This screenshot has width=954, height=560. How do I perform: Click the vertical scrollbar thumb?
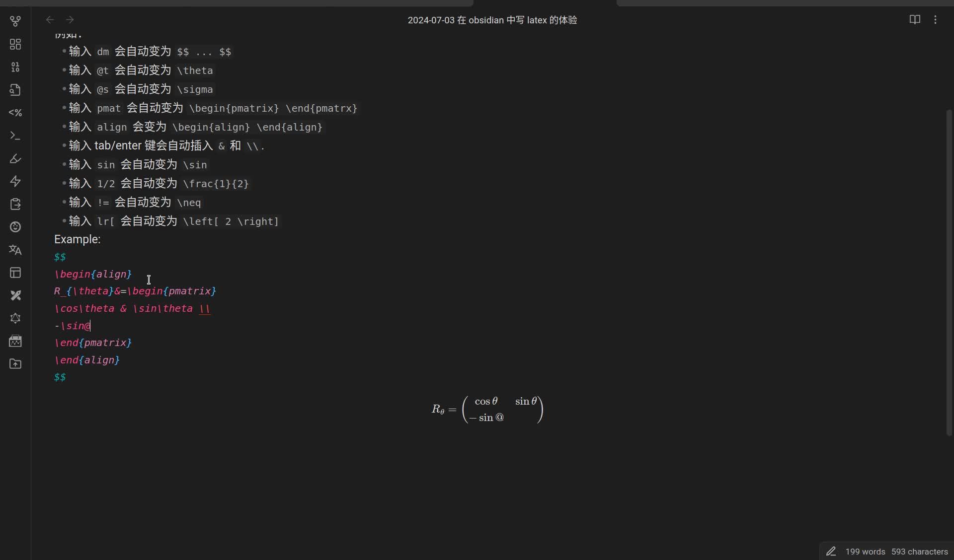(x=949, y=273)
